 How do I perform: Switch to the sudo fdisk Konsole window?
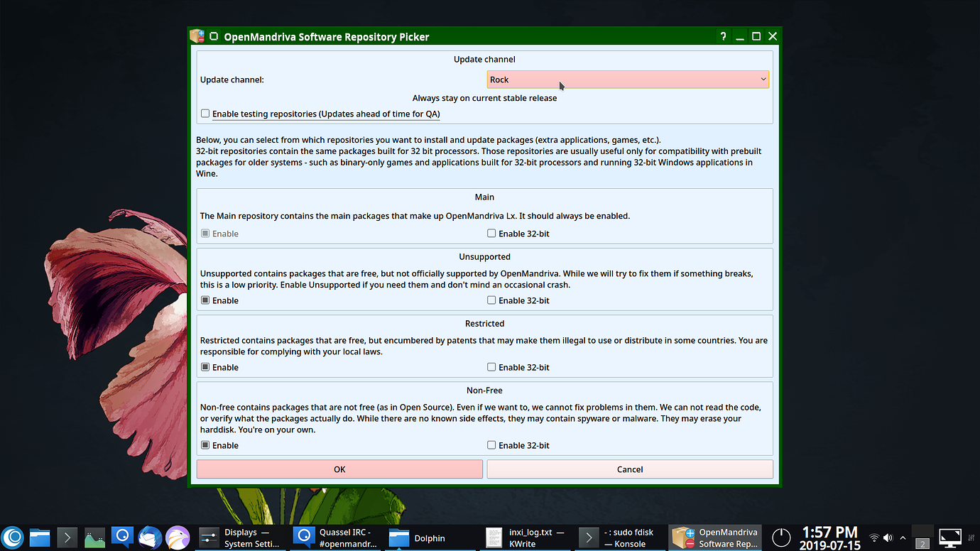621,538
